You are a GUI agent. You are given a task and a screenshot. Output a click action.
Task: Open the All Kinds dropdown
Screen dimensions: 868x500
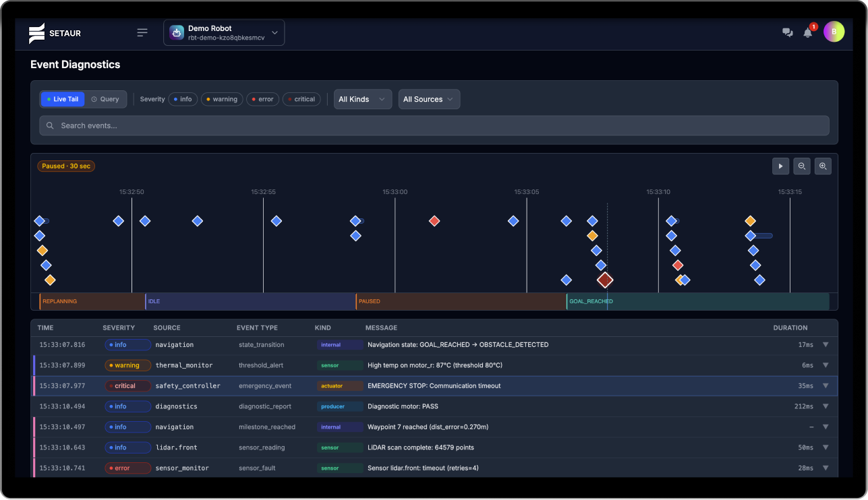click(x=363, y=99)
